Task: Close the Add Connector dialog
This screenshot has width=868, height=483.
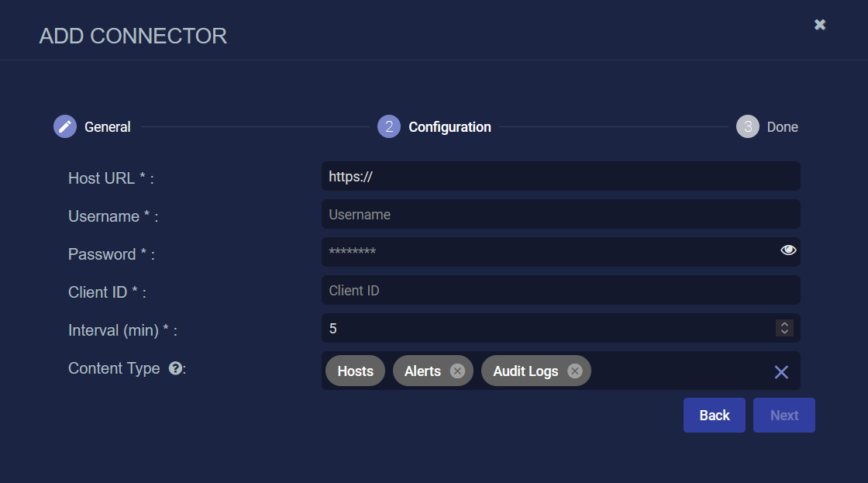Action: pyautogui.click(x=820, y=25)
